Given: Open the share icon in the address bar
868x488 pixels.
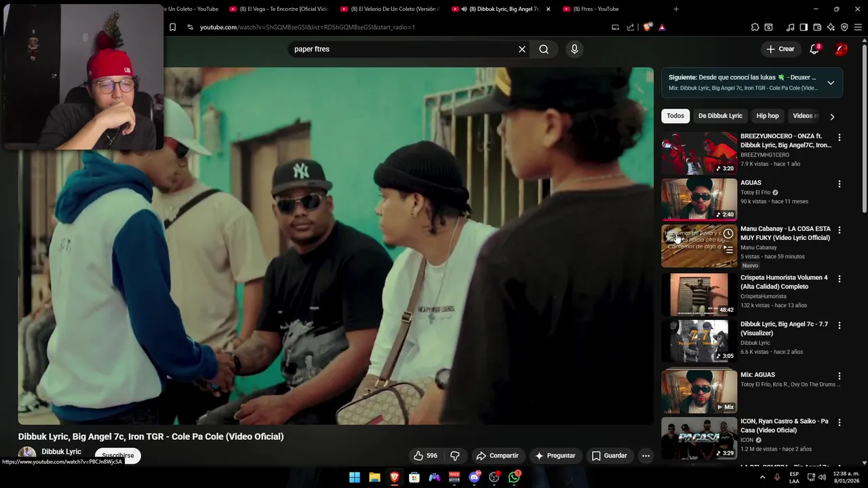Looking at the screenshot, I should coord(631,27).
